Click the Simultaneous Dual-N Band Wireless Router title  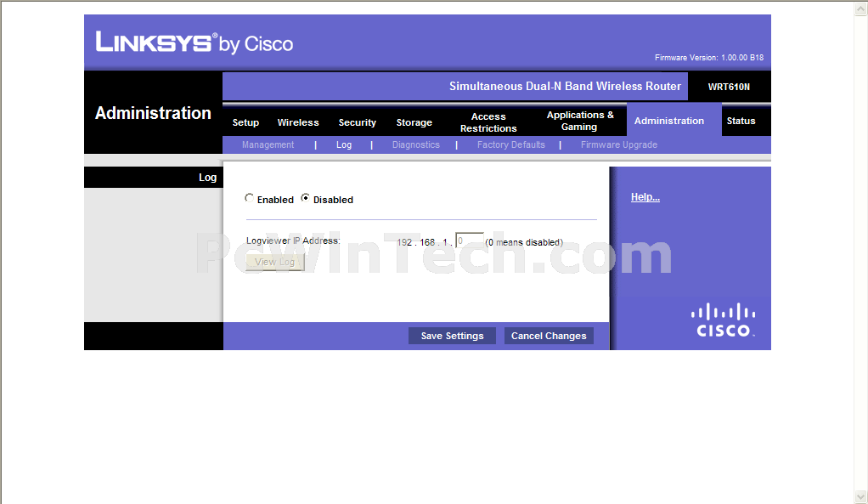[565, 87]
